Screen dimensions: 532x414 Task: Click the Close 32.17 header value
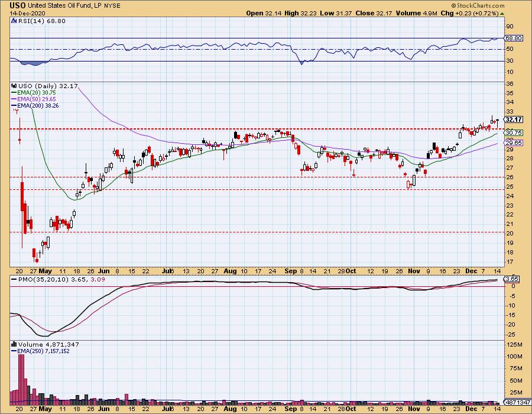[374, 13]
